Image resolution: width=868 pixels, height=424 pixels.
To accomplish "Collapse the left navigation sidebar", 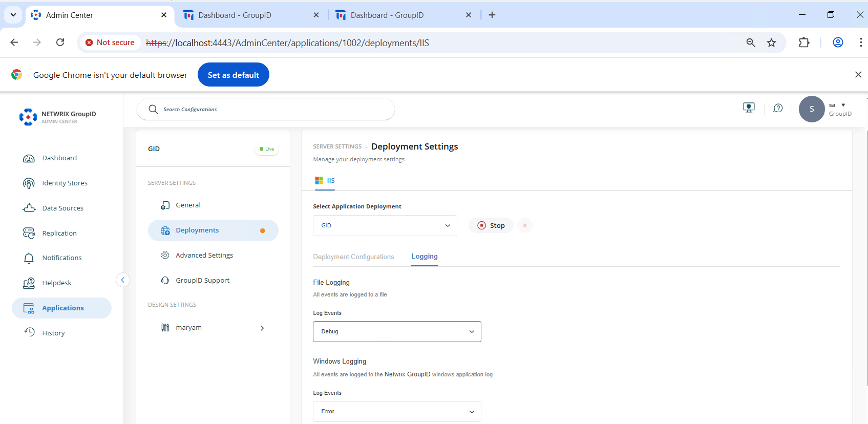I will 123,280.
